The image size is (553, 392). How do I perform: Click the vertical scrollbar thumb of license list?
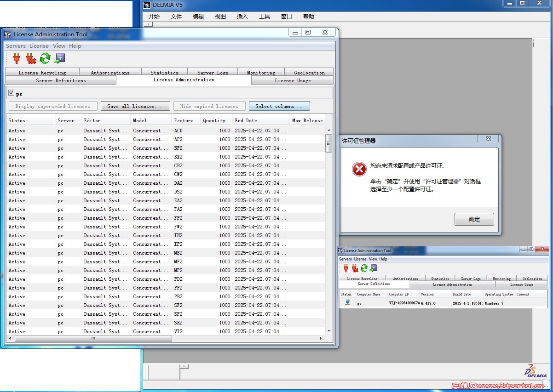coord(328,143)
